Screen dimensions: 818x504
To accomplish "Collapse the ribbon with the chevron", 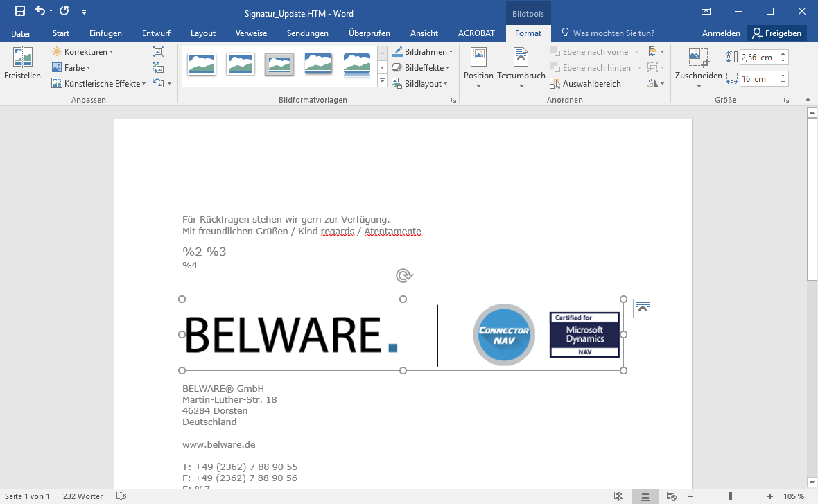I will (808, 100).
